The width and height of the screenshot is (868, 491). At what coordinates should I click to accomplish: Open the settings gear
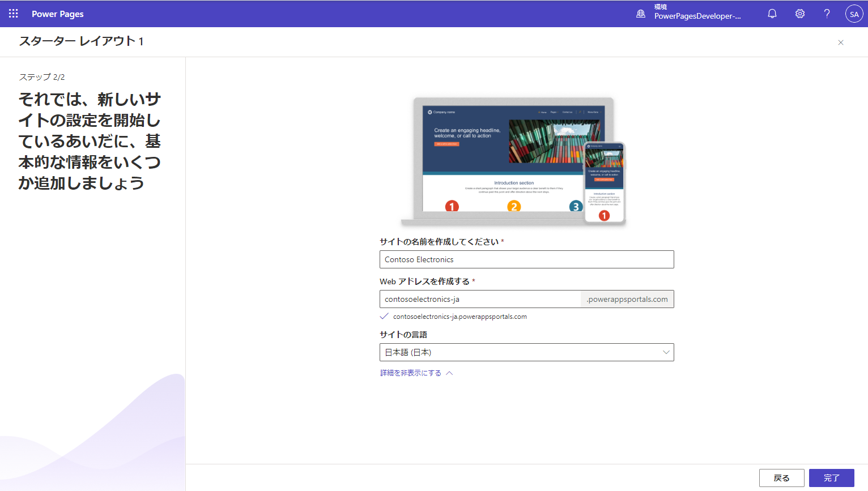799,14
